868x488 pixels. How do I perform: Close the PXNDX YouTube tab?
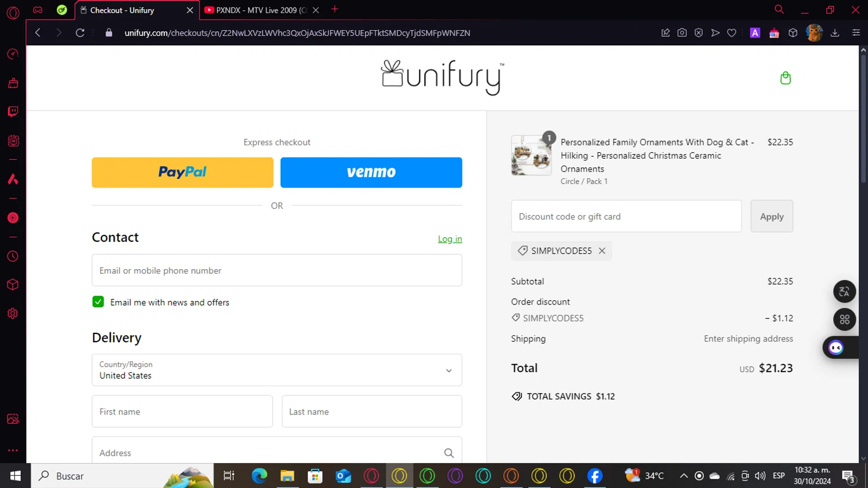(x=316, y=10)
